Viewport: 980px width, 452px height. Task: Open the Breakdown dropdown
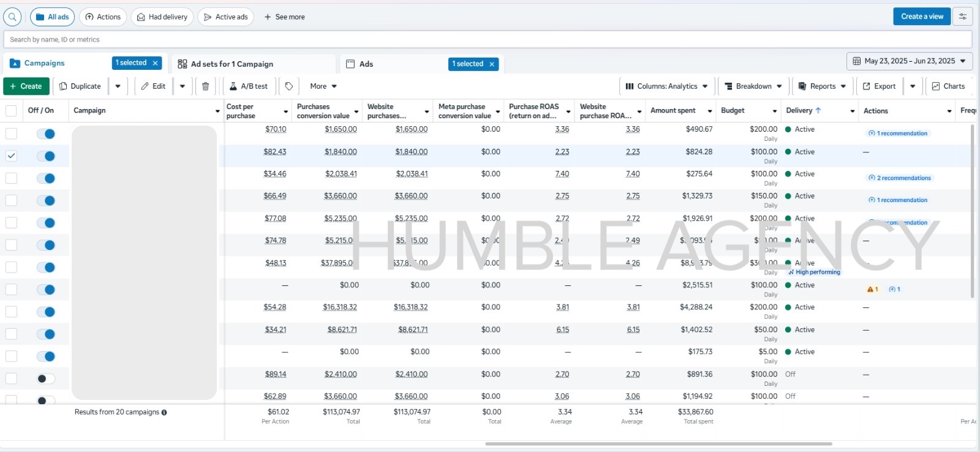(753, 86)
